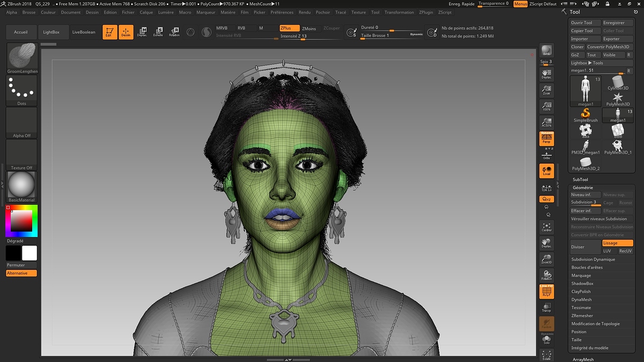Toggle PolyF polyframe display

coord(546,292)
